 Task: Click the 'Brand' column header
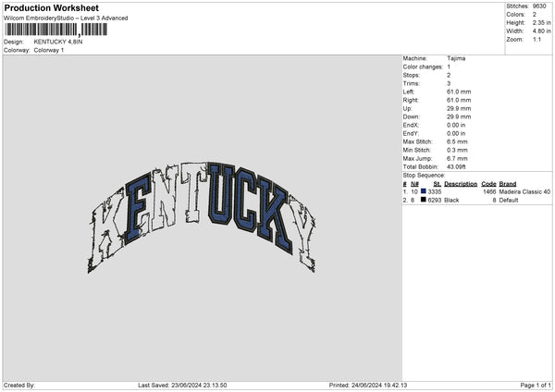coord(508,184)
